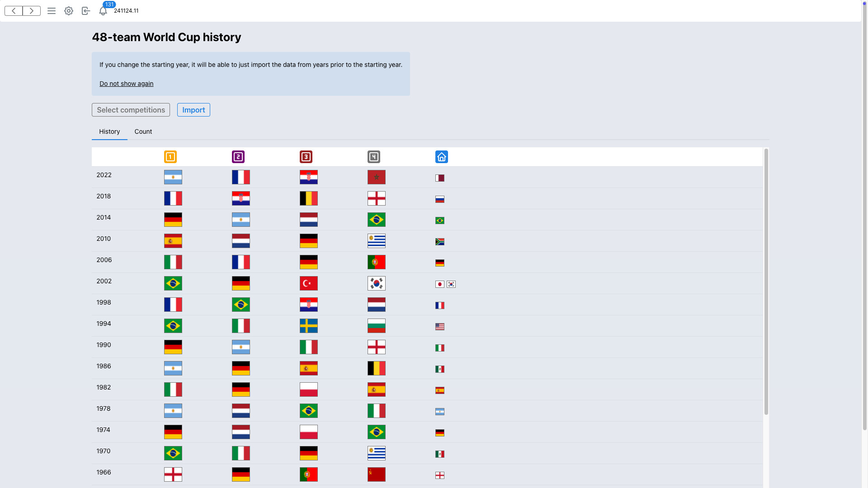Open the settings gear icon

coord(69,11)
